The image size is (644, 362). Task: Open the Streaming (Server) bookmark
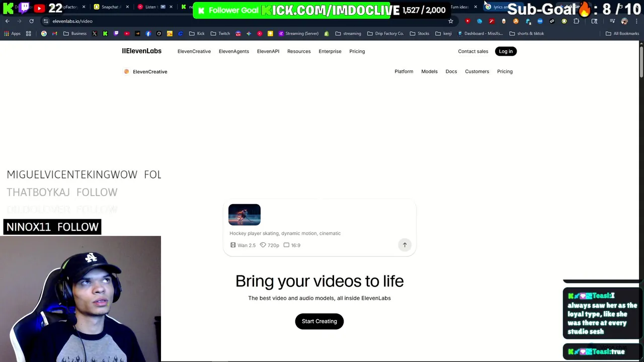[x=298, y=34]
